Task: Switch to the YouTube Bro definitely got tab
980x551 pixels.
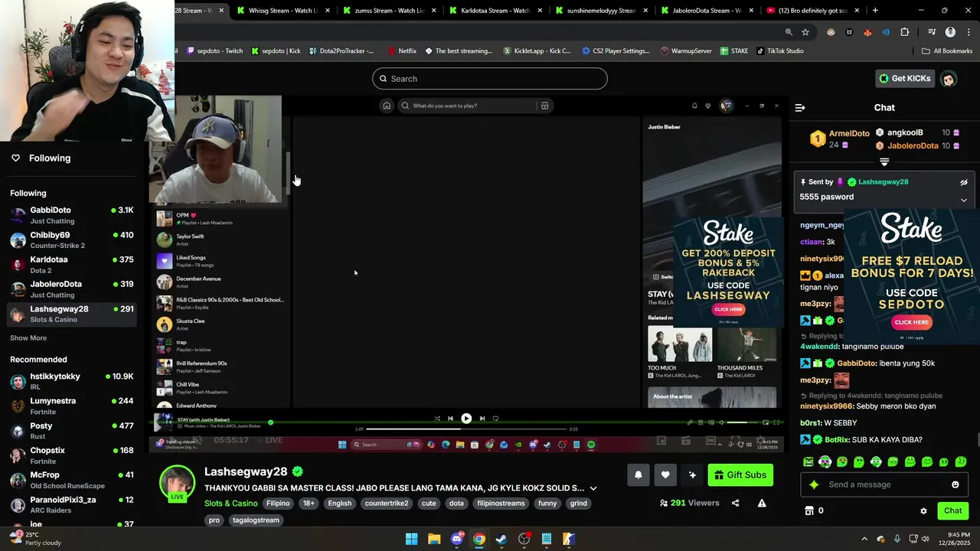Action: pyautogui.click(x=815, y=11)
